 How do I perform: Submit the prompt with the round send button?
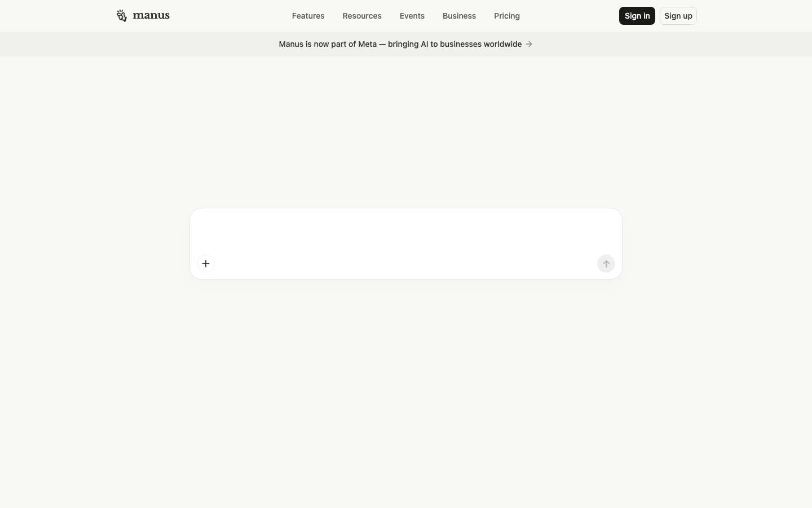coord(606,264)
